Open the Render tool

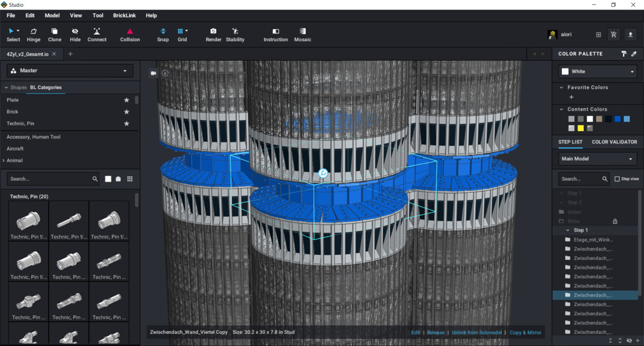[213, 34]
